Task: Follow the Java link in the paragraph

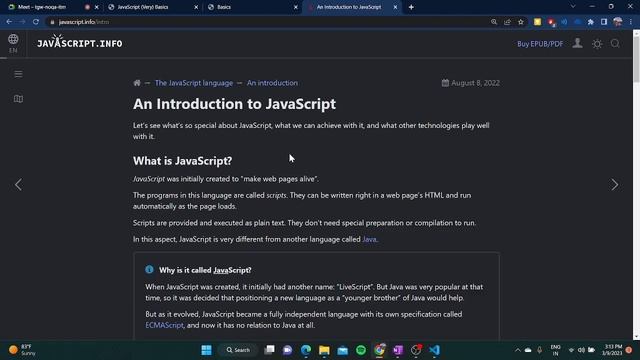Action: point(369,239)
